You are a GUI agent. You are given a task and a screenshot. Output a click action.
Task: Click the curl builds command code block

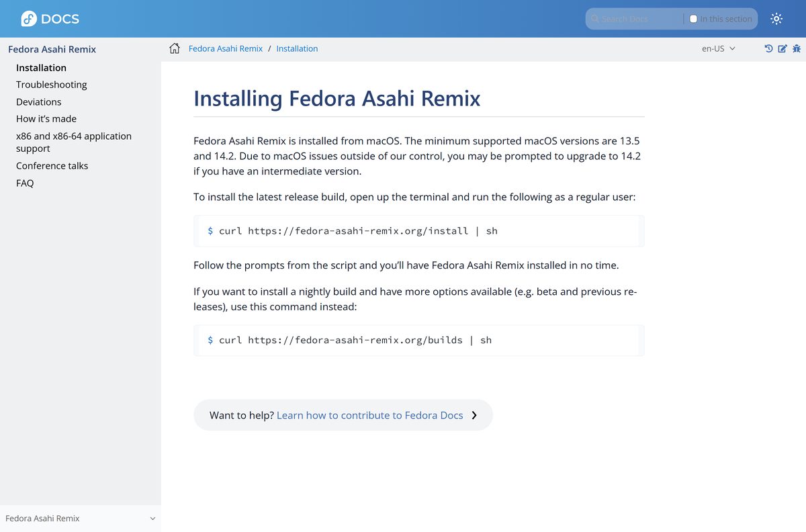(x=419, y=341)
